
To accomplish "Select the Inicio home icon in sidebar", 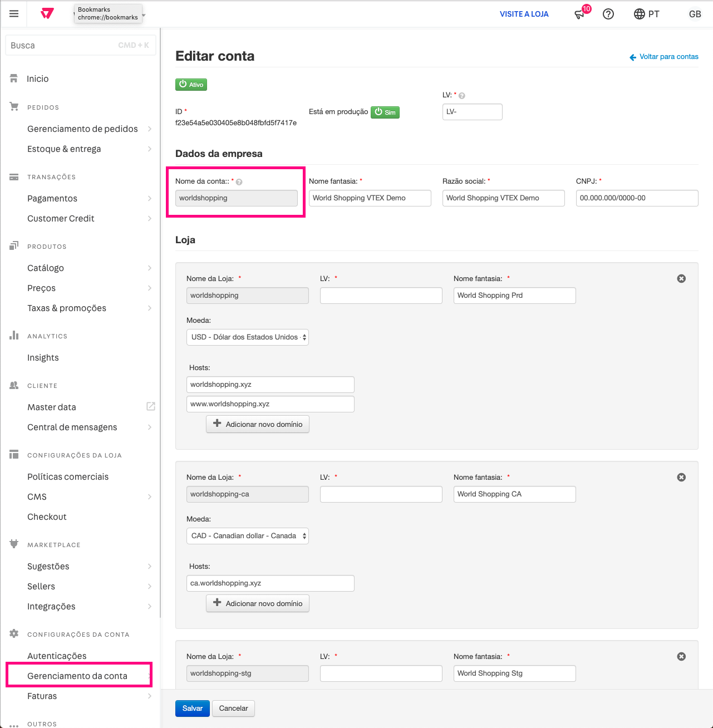I will tap(14, 78).
